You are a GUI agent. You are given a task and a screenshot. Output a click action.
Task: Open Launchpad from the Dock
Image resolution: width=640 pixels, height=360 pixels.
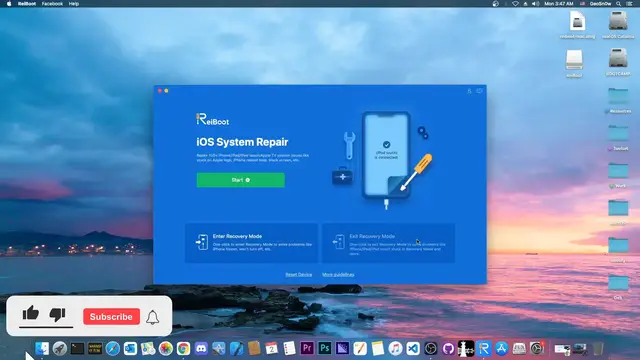(60, 349)
